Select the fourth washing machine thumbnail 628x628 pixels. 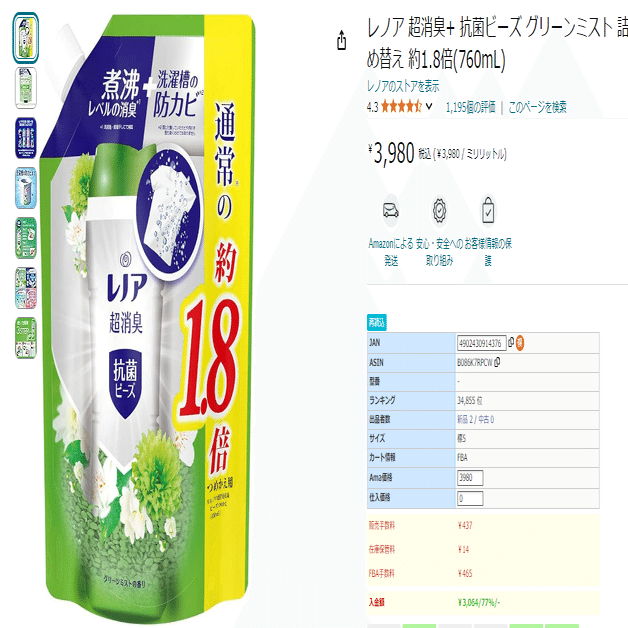[26, 188]
